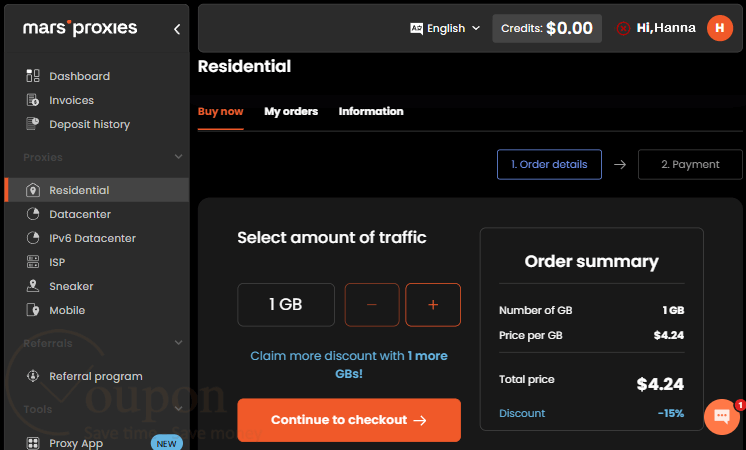Click the $4.24 total price value
The height and width of the screenshot is (450, 746).
click(660, 384)
